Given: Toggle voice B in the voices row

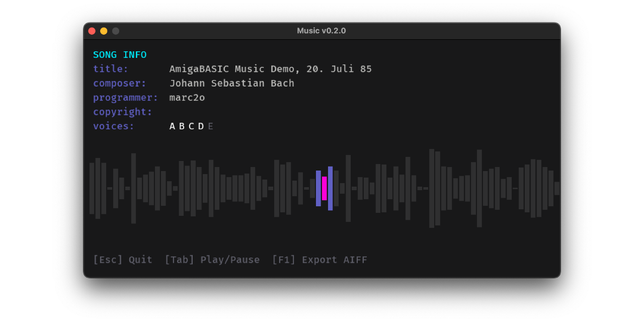Looking at the screenshot, I should [182, 126].
